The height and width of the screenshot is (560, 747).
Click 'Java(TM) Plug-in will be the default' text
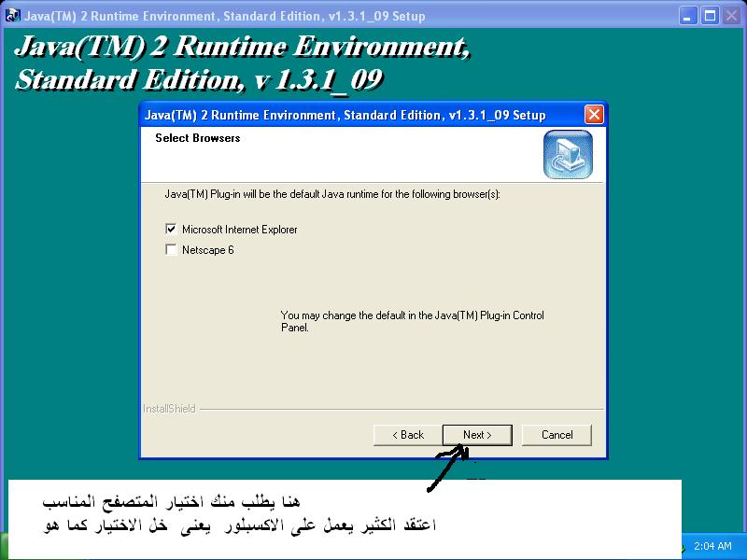(x=332, y=194)
